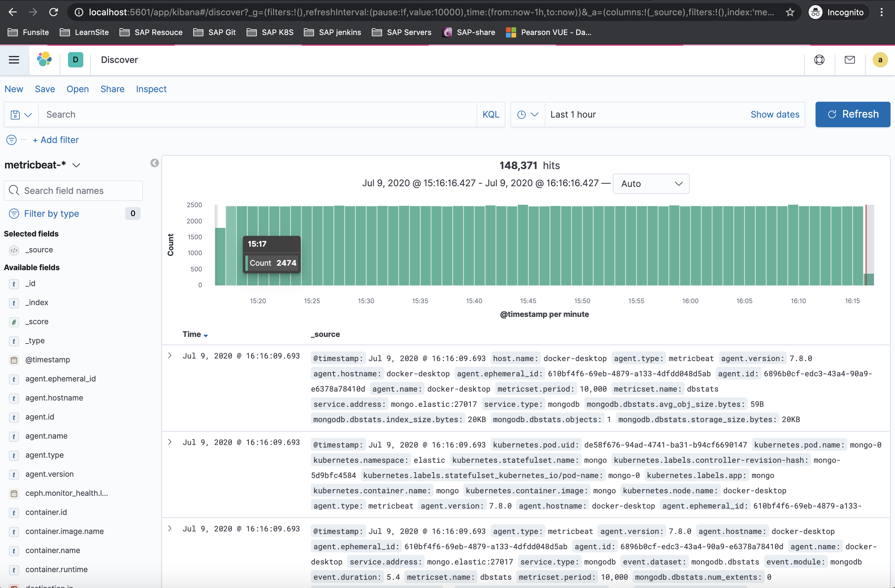The height and width of the screenshot is (588, 895).
Task: Toggle Filter by type options
Action: (51, 214)
